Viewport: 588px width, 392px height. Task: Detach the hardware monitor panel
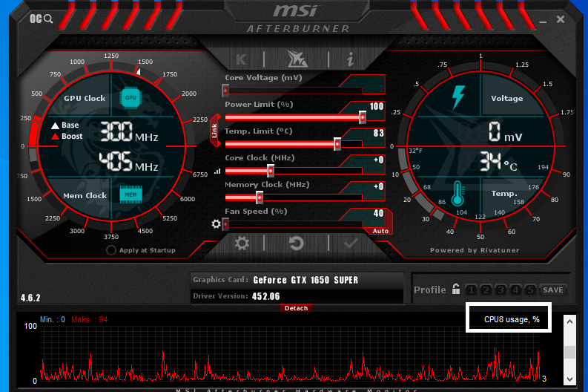(x=296, y=308)
